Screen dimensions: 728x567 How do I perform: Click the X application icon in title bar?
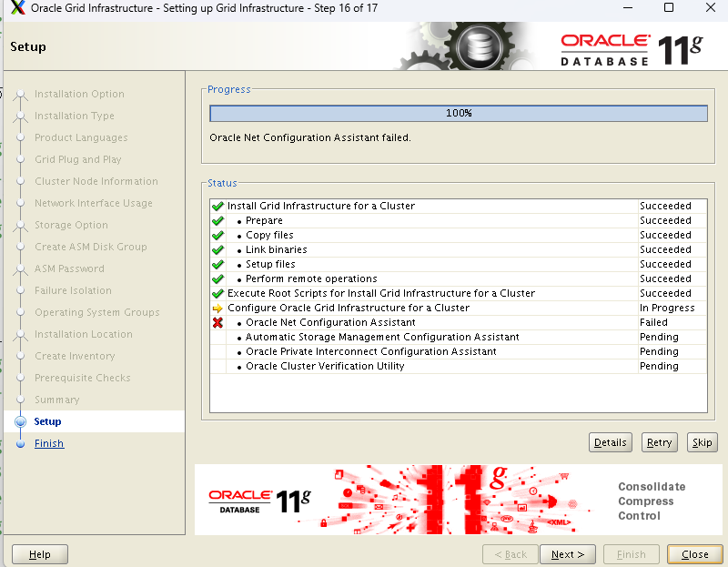tap(17, 8)
